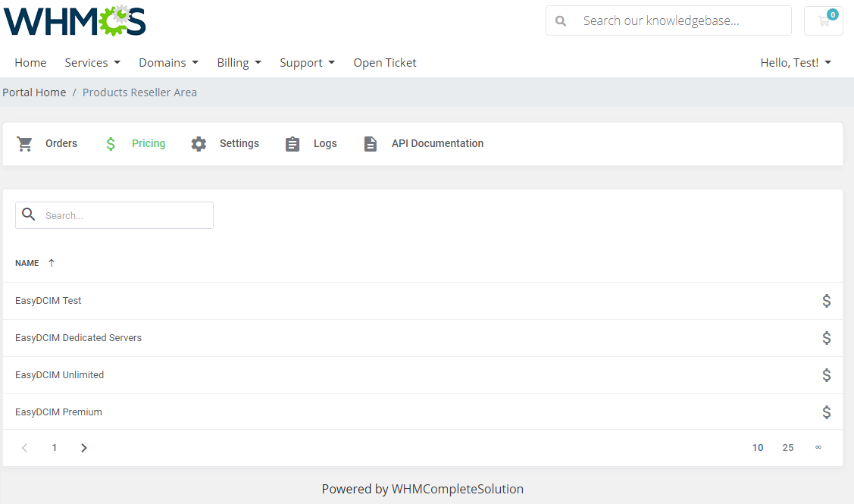This screenshot has width=854, height=504.
Task: Show 25 entries per page
Action: (788, 448)
